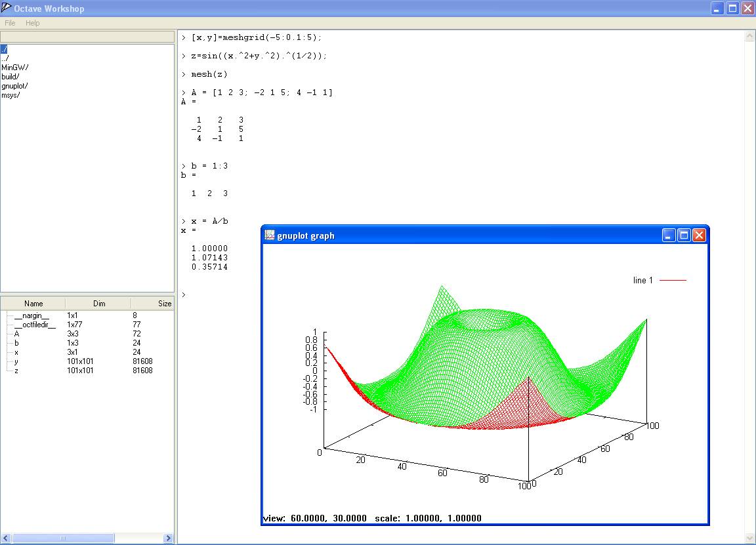
Task: Select the parent directory ../ entry
Action: point(5,58)
